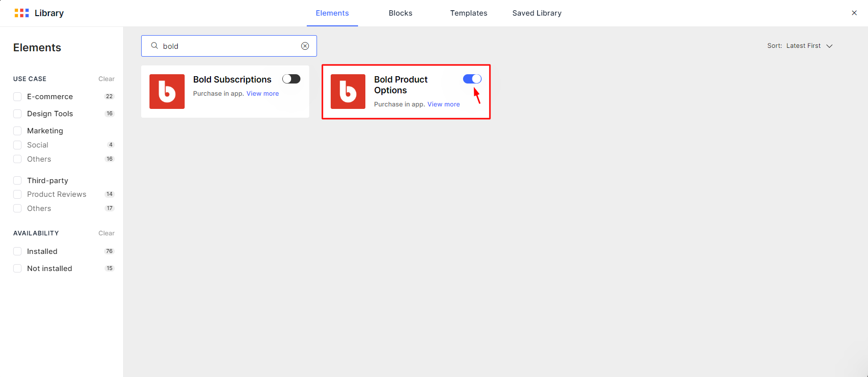Check the Installed availability filter
Viewport: 868px width, 377px height.
tap(18, 251)
